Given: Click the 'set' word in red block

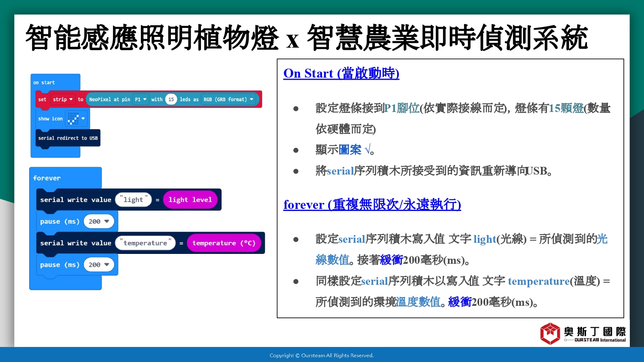Looking at the screenshot, I should pyautogui.click(x=42, y=99).
